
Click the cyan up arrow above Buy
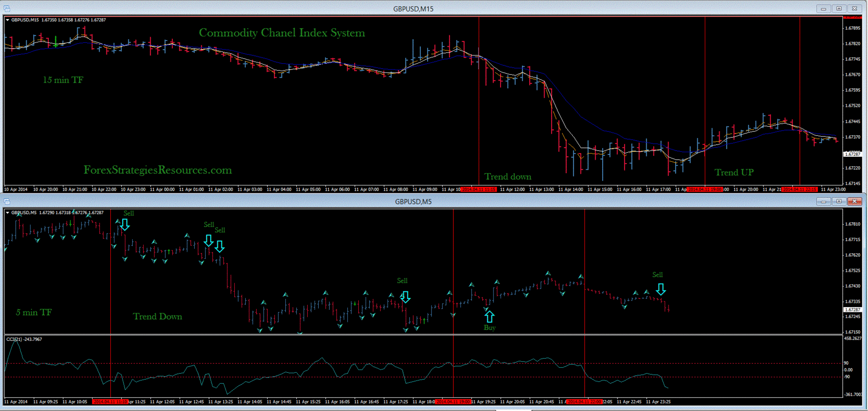[490, 317]
